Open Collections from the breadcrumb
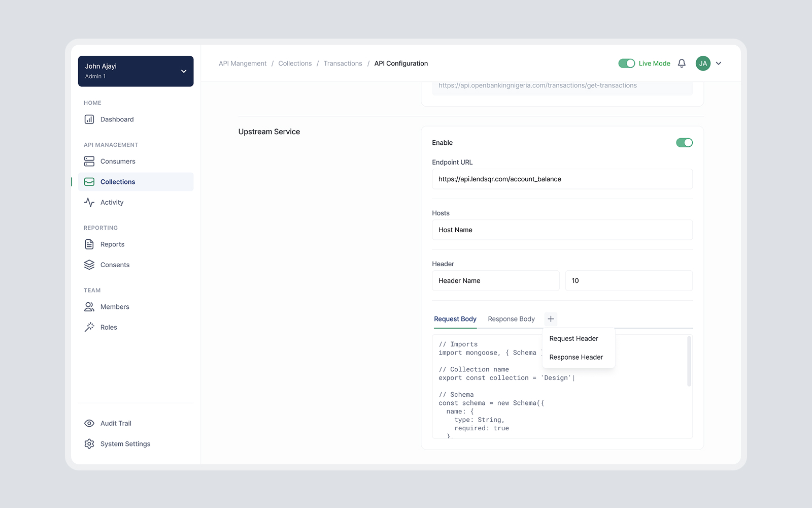The width and height of the screenshot is (812, 508). (295, 63)
